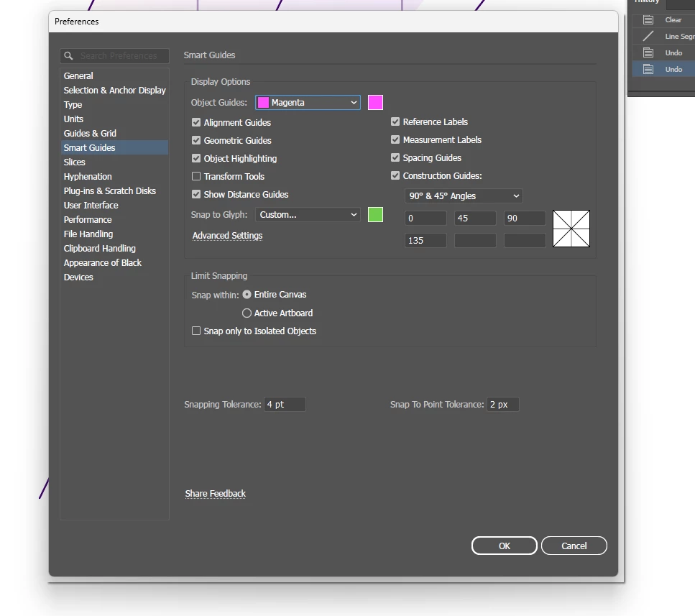Open Plug-ins & Scratch Disks category
Viewport: 695px width, 616px height.
click(x=110, y=191)
